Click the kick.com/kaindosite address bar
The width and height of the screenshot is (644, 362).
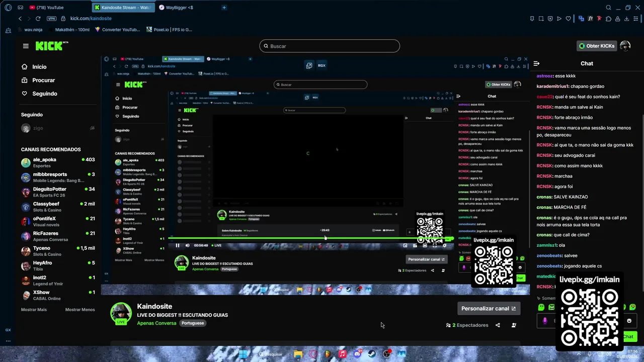pos(91,19)
